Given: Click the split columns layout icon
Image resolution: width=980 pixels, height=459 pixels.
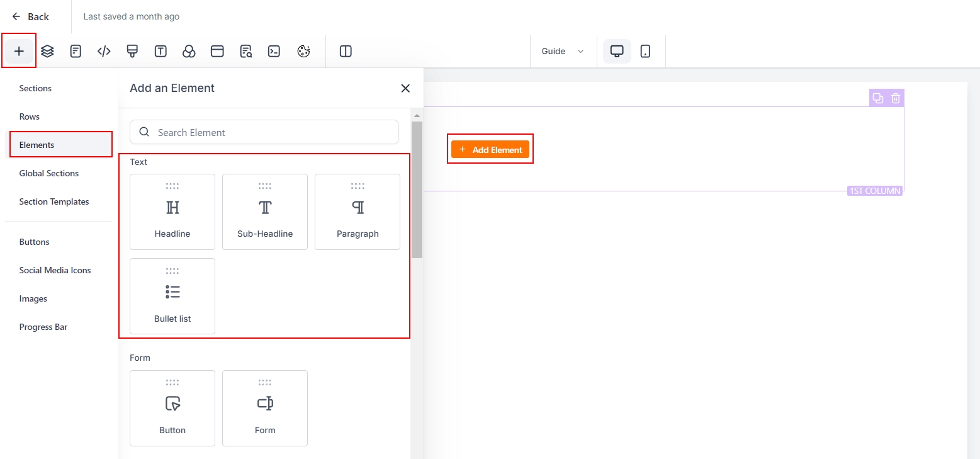Looking at the screenshot, I should click(x=346, y=51).
